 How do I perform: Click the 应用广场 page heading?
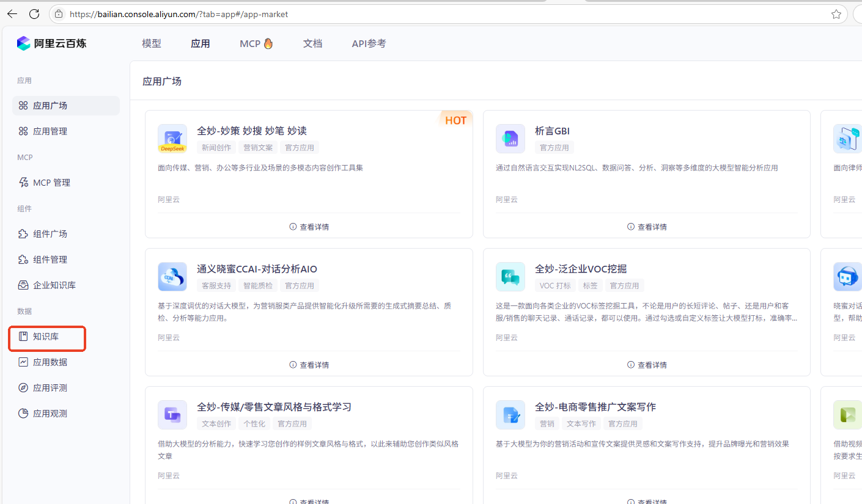tap(162, 81)
